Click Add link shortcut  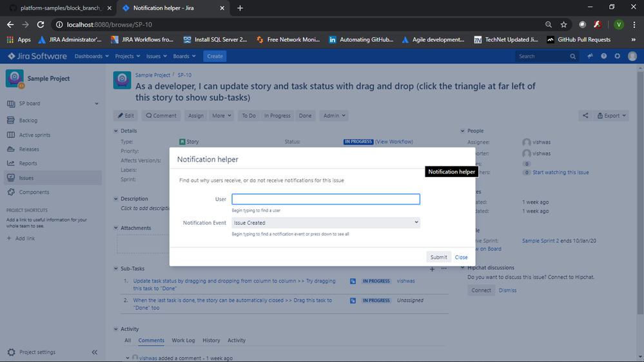pyautogui.click(x=21, y=238)
